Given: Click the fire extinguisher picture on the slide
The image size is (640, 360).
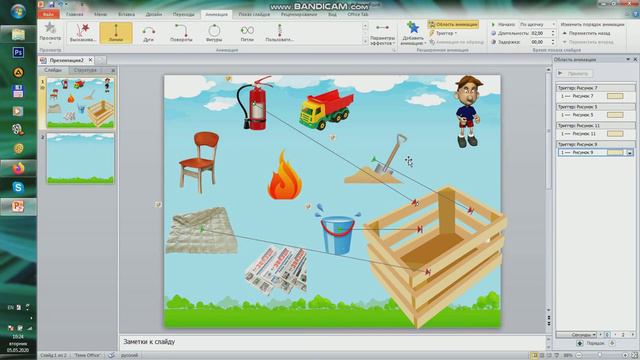Looking at the screenshot, I should point(254,103).
